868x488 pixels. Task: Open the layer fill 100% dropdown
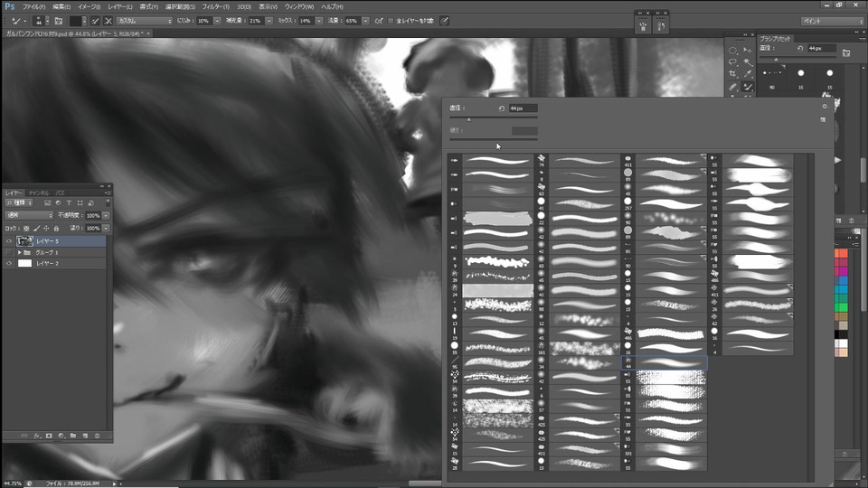click(x=106, y=228)
